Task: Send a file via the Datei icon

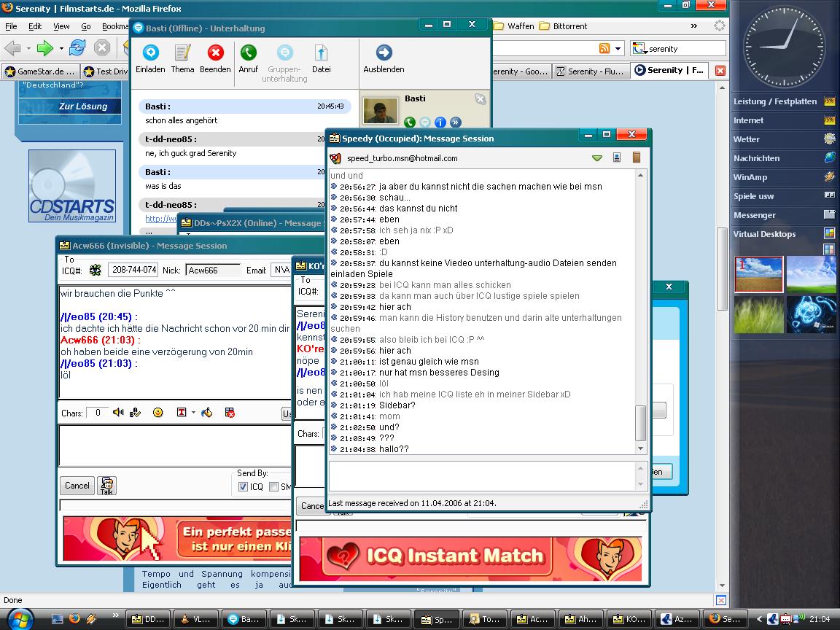Action: pos(321,53)
